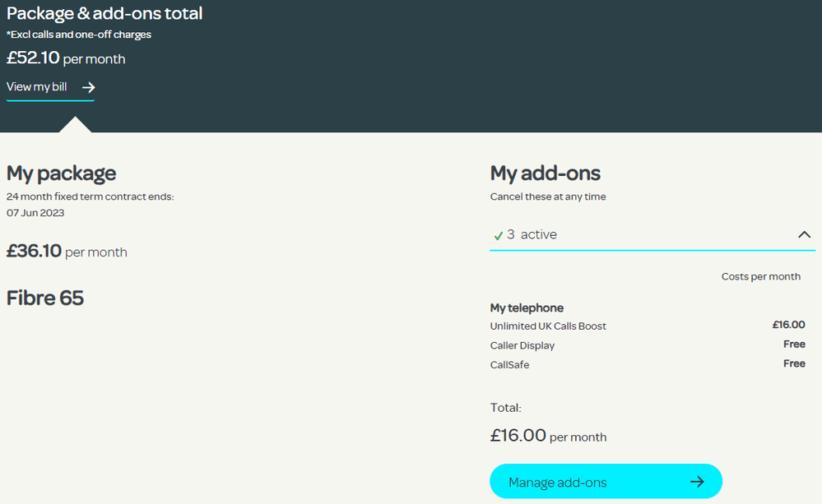Open the View my bill link
The height and width of the screenshot is (504, 822).
tap(37, 86)
